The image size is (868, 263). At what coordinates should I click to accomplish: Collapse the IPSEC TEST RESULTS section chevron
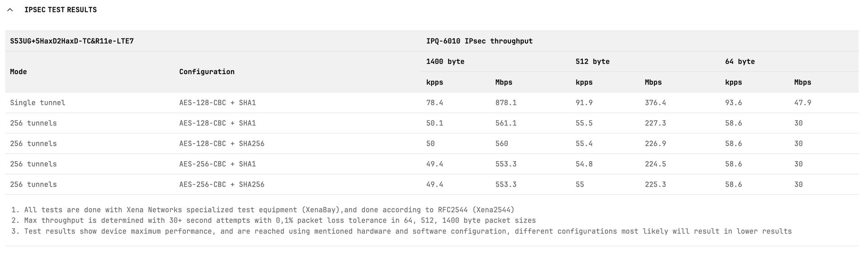(x=10, y=10)
